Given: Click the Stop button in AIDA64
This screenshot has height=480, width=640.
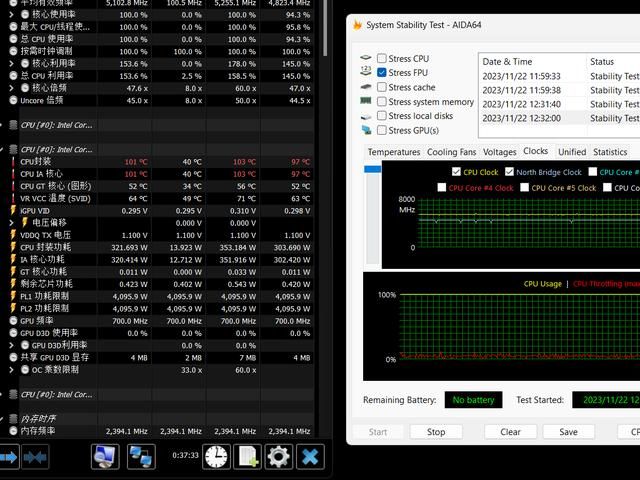Looking at the screenshot, I should click(436, 432).
